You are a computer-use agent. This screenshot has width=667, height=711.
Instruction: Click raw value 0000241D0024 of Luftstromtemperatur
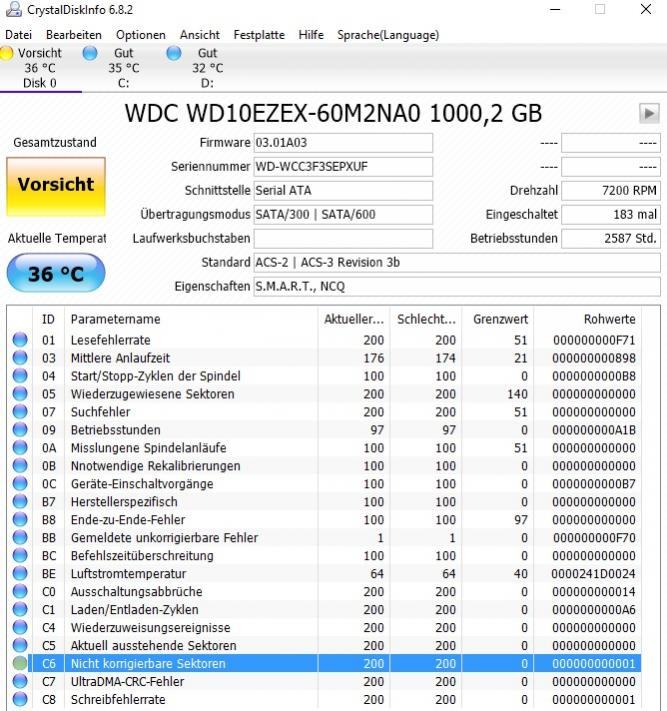[x=593, y=574]
